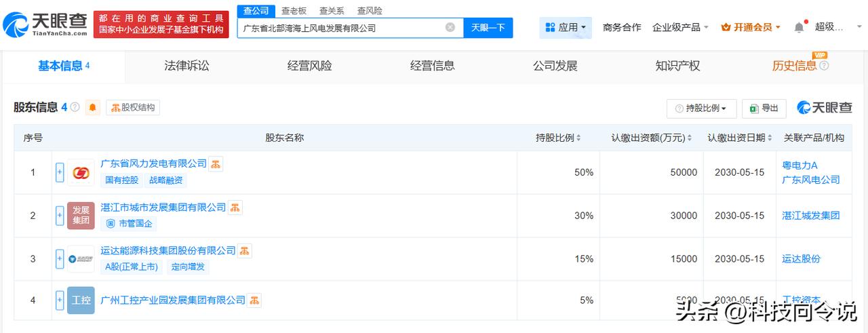
Task: Click the TianYanCha logo at top left
Action: pyautogui.click(x=45, y=24)
